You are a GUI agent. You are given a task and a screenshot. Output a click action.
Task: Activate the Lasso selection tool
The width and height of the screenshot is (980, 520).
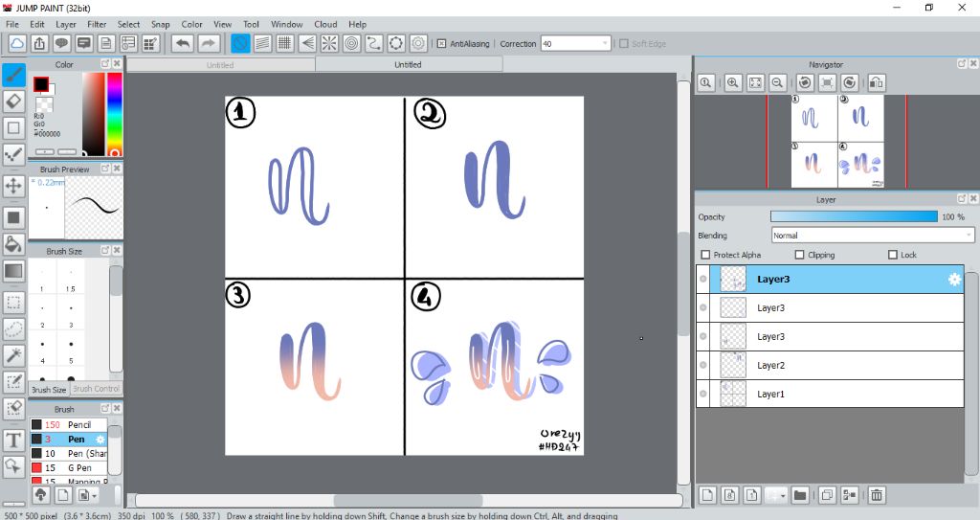(x=13, y=328)
